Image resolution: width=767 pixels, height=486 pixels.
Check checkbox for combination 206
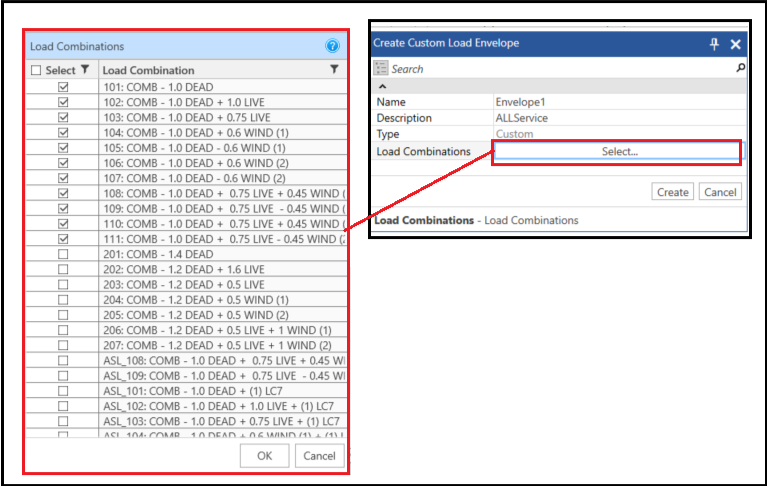[x=63, y=330]
